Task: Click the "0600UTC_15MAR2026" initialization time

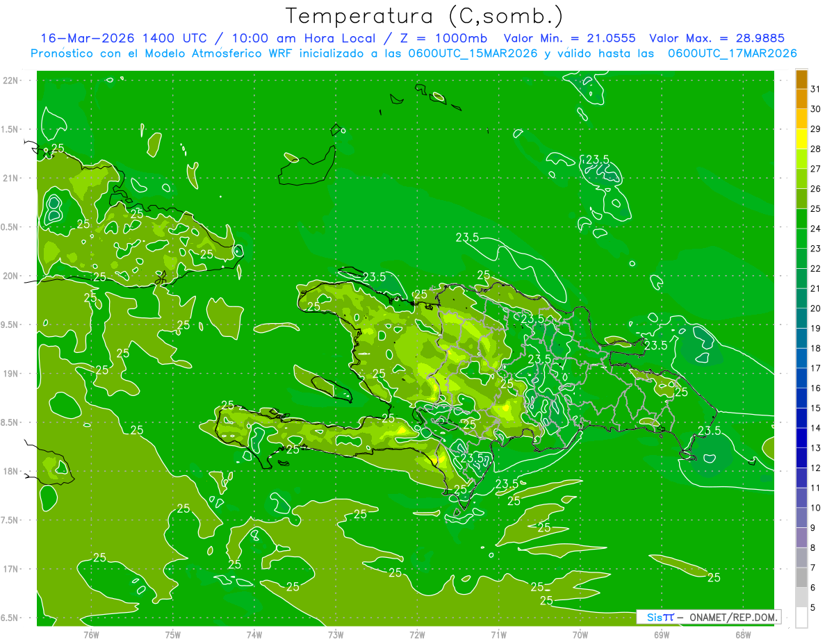Action: coord(472,53)
